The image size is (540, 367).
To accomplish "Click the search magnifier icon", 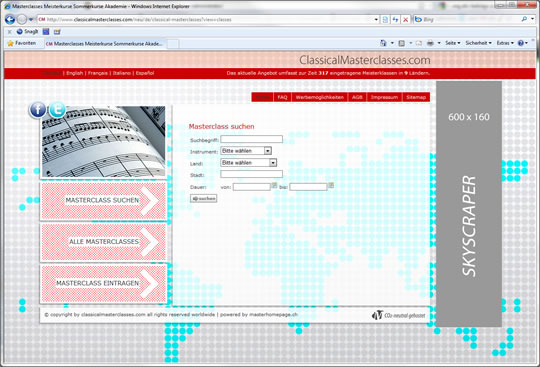I will 524,19.
